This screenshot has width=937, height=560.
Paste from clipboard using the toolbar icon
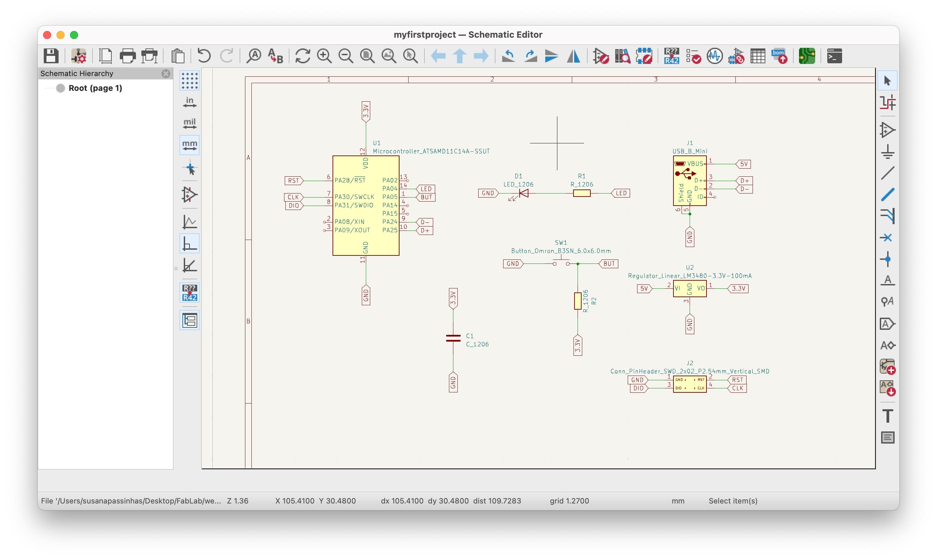178,56
